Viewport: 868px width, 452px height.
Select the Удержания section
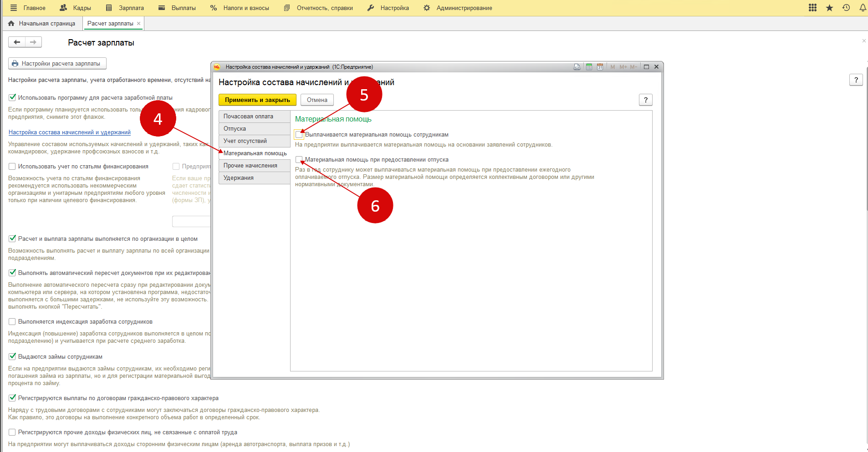[255, 178]
